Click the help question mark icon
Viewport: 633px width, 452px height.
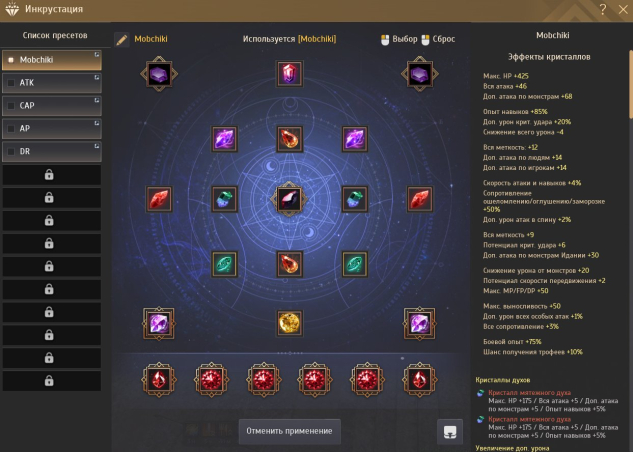click(x=602, y=9)
